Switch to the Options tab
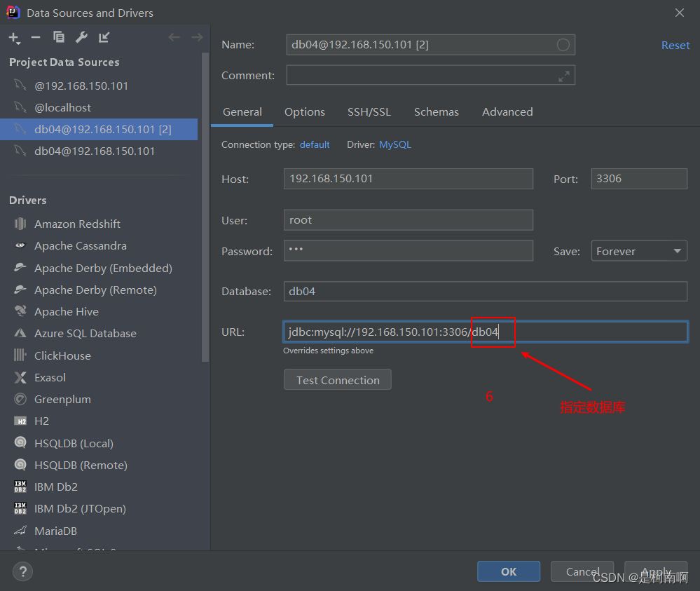 click(304, 111)
